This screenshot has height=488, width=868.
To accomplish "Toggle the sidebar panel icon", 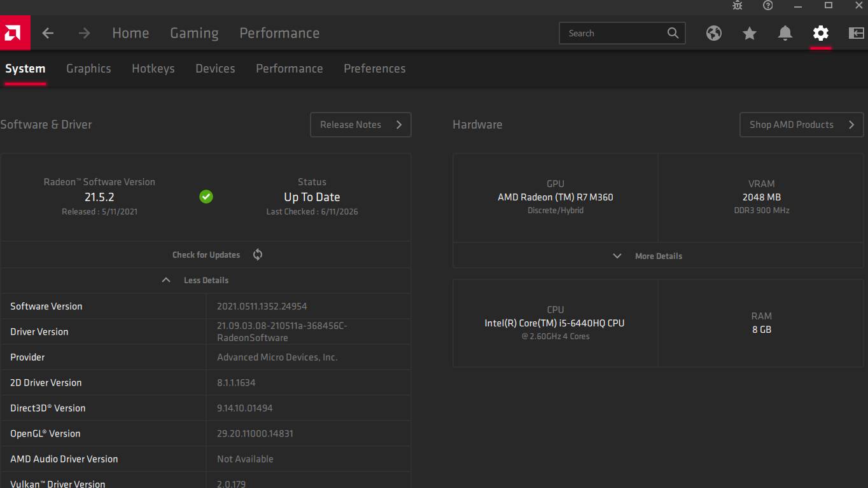I will click(x=857, y=33).
